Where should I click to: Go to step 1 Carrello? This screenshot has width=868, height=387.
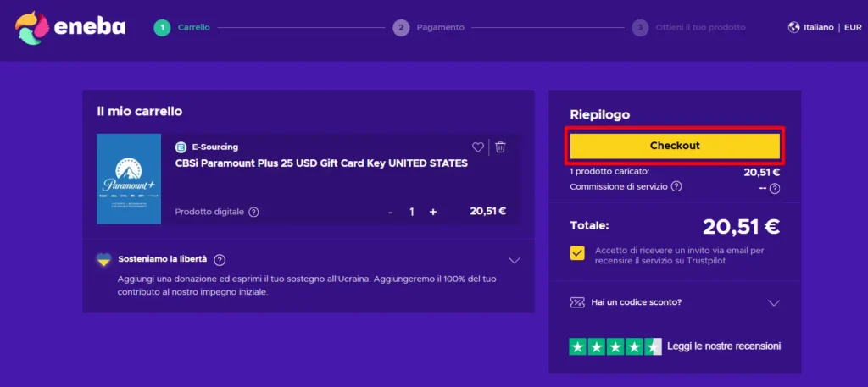point(182,27)
